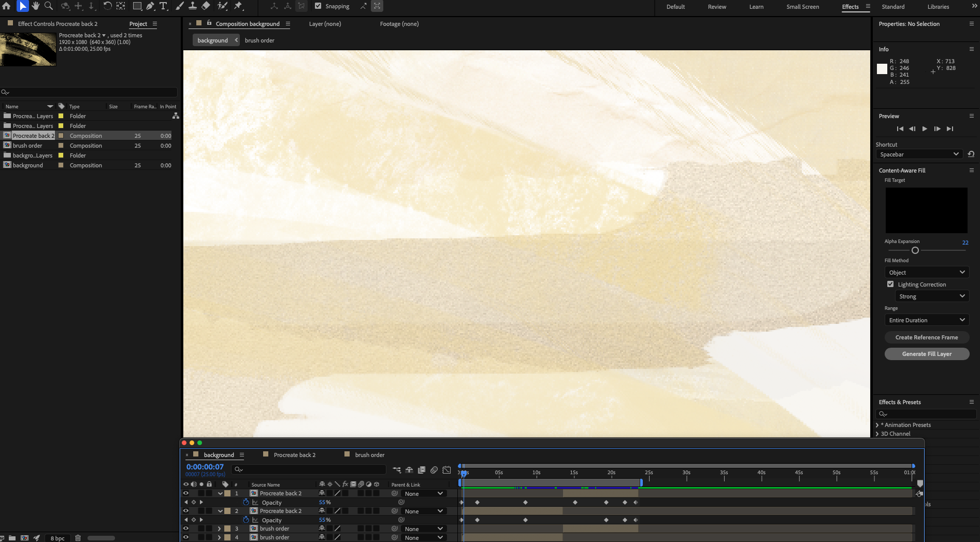The image size is (980, 542).
Task: Toggle shy switch on layer 3 brush order
Action: point(322,529)
